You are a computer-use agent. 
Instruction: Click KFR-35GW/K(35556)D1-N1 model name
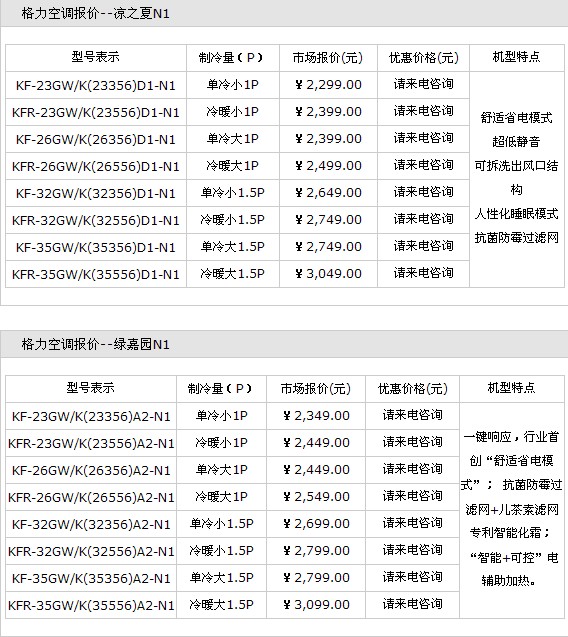[x=96, y=275]
